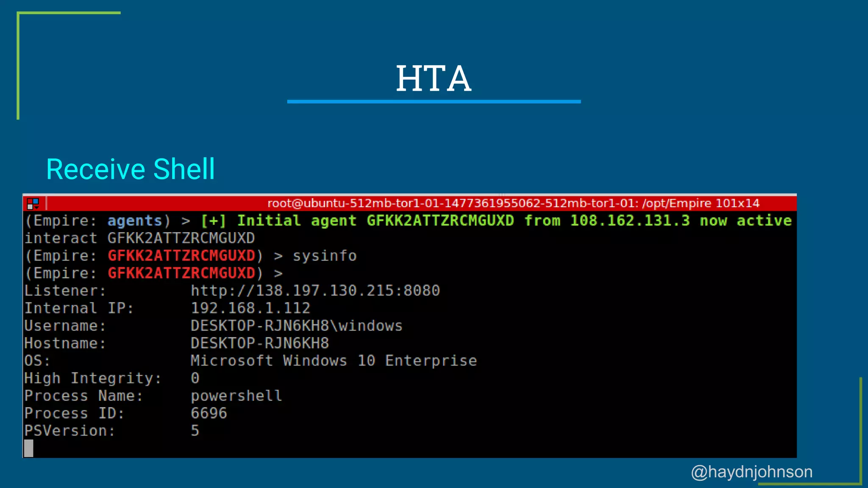Image resolution: width=868 pixels, height=488 pixels.
Task: Click the 'sysinfo' command text
Action: 325,256
